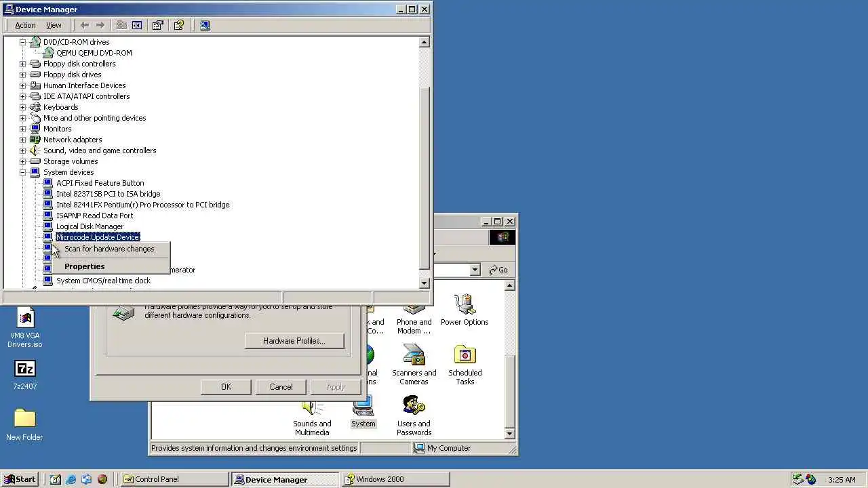The width and height of the screenshot is (868, 488).
Task: Click the Device Manager scroll down arrow
Action: point(425,283)
